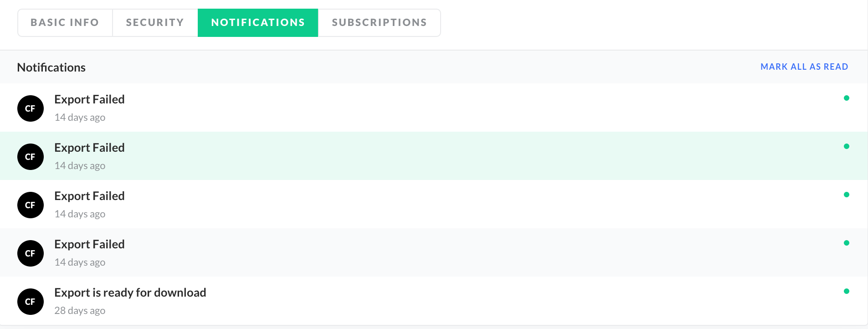Toggle unread dot on highlighted Export Failed row
Screen dimensions: 868x329
(x=846, y=146)
